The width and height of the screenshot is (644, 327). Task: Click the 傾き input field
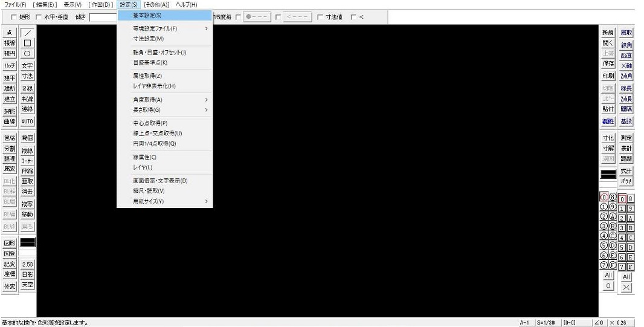click(103, 17)
